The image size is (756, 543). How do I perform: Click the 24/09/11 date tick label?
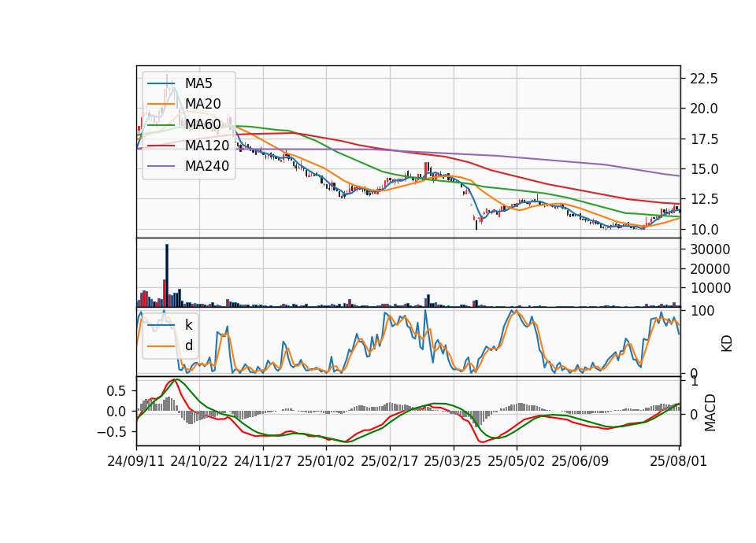click(x=136, y=461)
